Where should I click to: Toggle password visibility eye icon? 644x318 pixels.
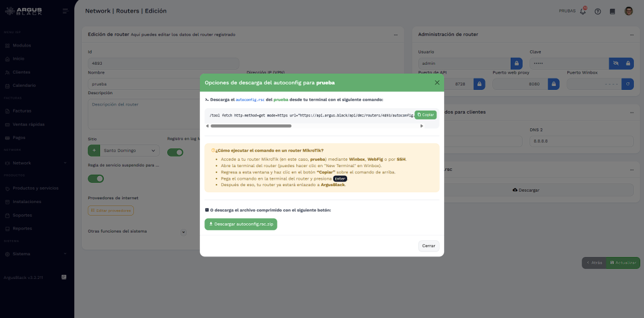coord(615,63)
